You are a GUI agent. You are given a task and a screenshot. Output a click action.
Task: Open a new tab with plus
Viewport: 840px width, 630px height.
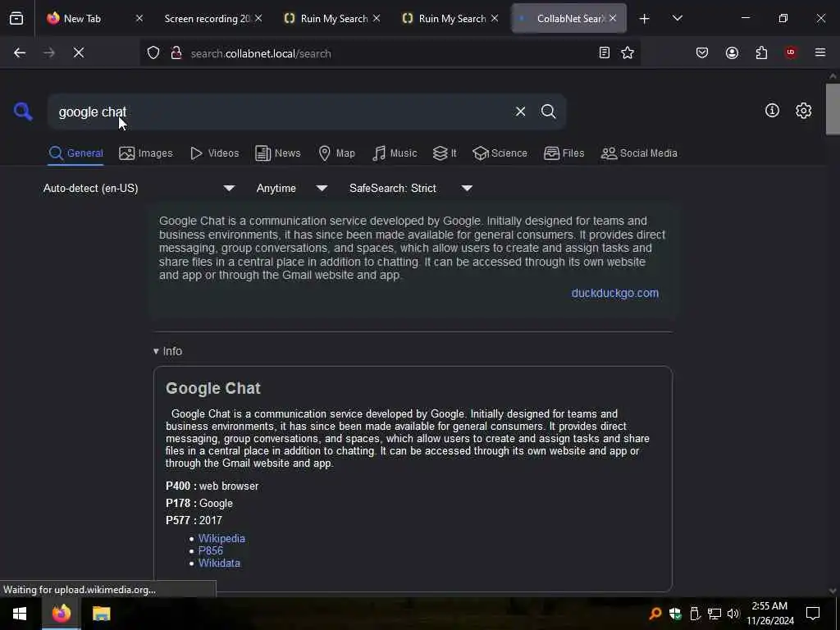tap(644, 19)
